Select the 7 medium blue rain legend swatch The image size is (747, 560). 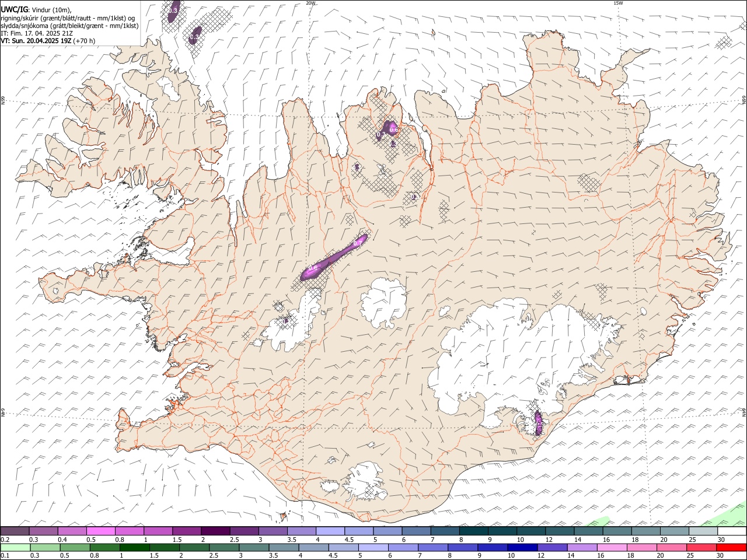point(433,547)
